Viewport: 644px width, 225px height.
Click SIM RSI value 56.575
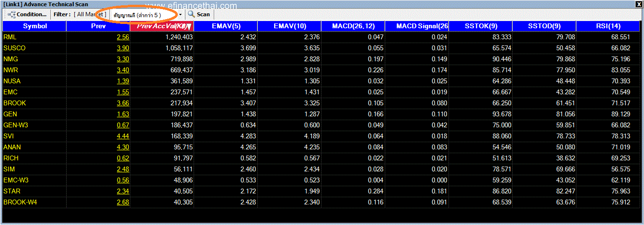[x=621, y=169]
